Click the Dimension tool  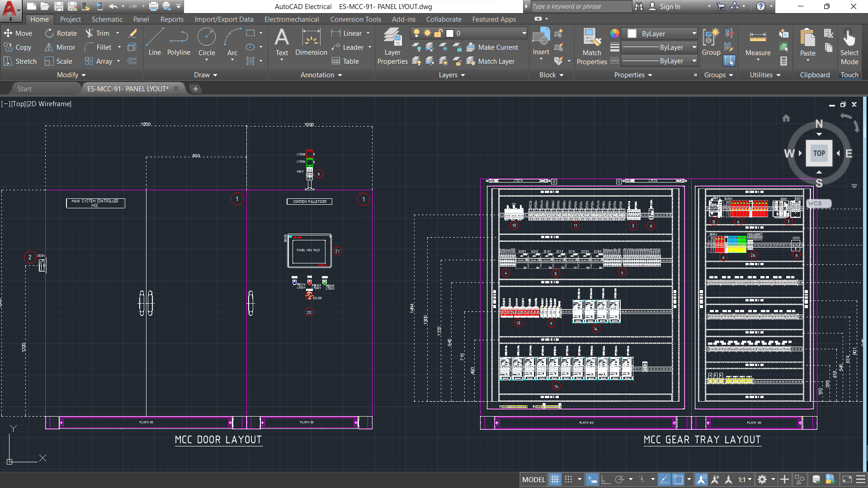click(x=311, y=43)
